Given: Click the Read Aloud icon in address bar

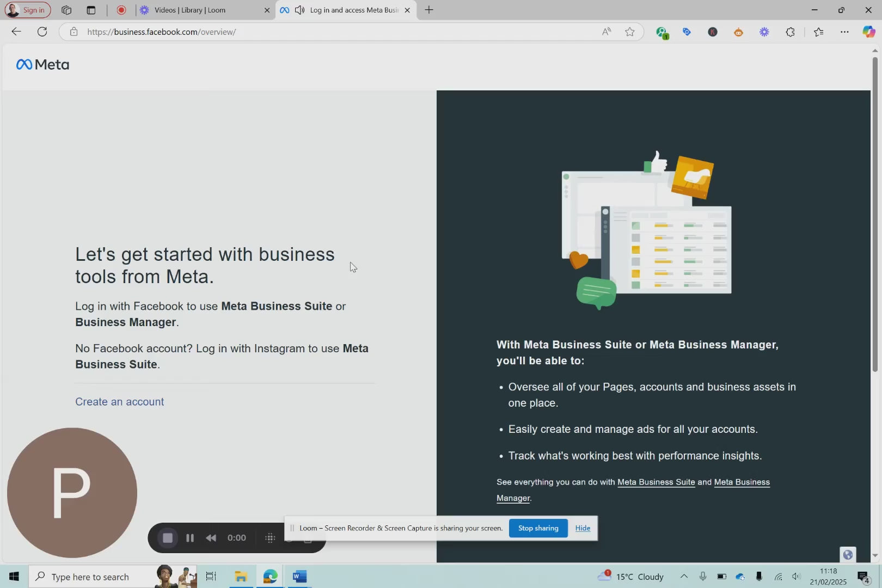Looking at the screenshot, I should point(606,32).
